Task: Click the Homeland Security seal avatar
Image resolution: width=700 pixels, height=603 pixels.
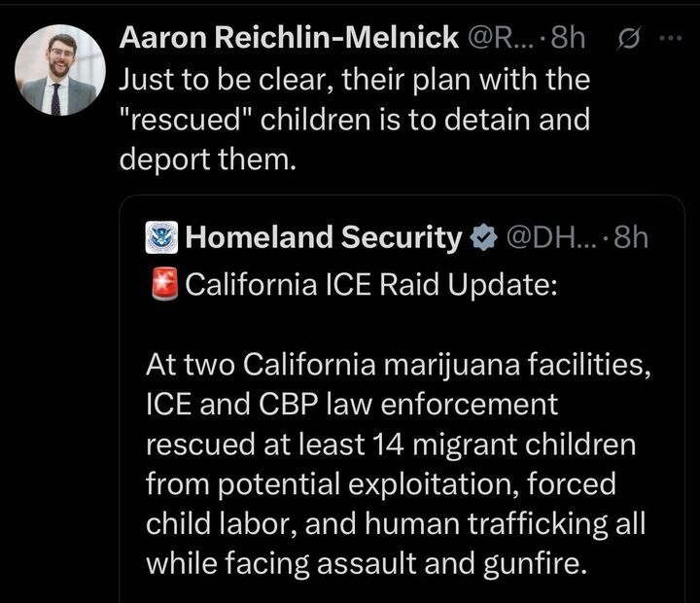Action: click(161, 236)
